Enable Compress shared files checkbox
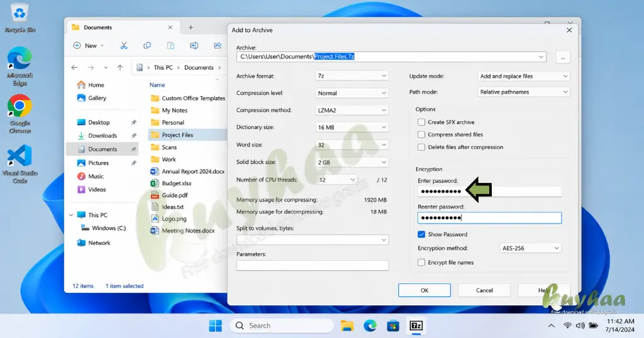Viewport: 644px width, 338px height. click(x=421, y=134)
